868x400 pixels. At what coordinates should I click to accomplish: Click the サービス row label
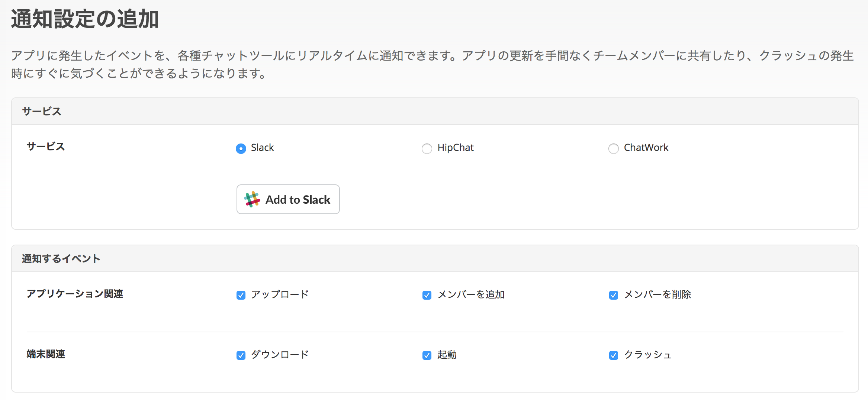coord(45,146)
